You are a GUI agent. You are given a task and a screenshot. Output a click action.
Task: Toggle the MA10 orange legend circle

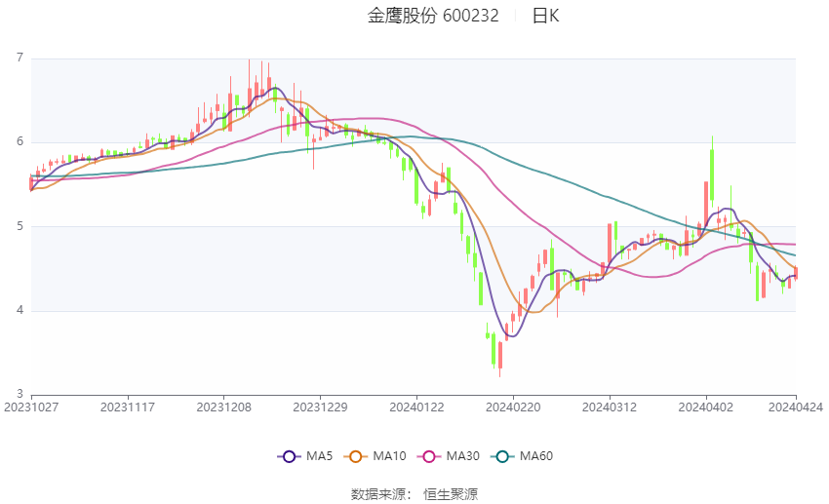355,456
